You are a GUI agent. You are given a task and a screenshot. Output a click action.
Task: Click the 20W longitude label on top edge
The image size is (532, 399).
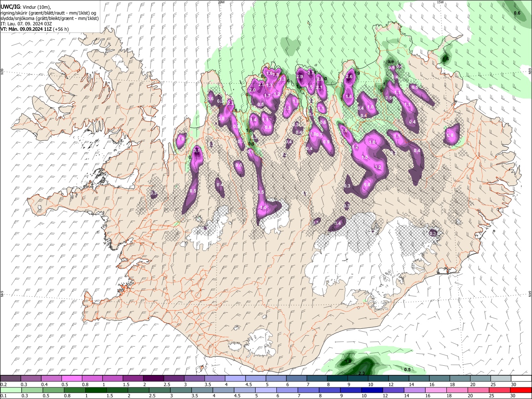[221, 2]
